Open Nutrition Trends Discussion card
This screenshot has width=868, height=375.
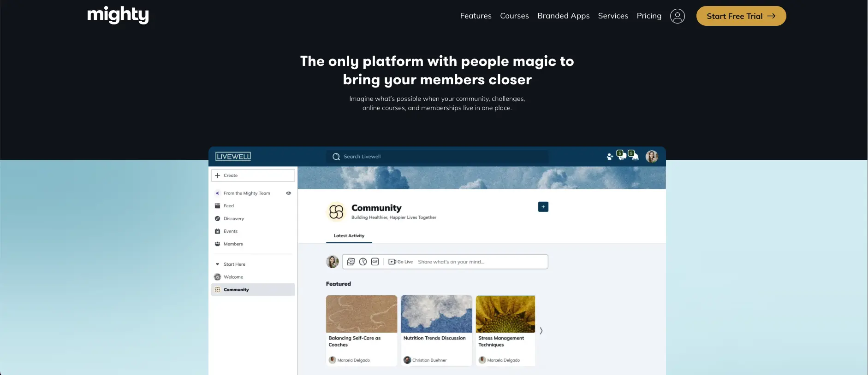[437, 331]
